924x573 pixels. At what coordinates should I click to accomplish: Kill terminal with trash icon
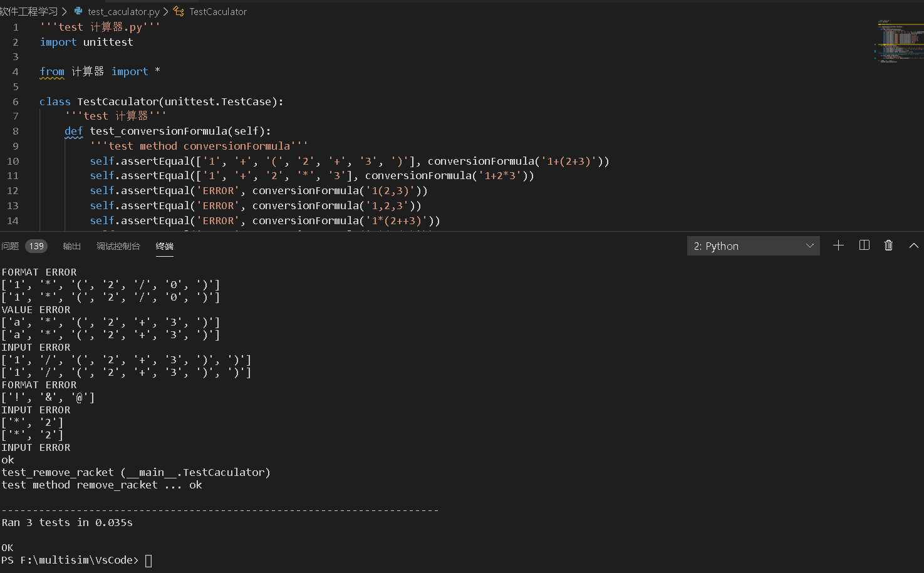pos(888,245)
